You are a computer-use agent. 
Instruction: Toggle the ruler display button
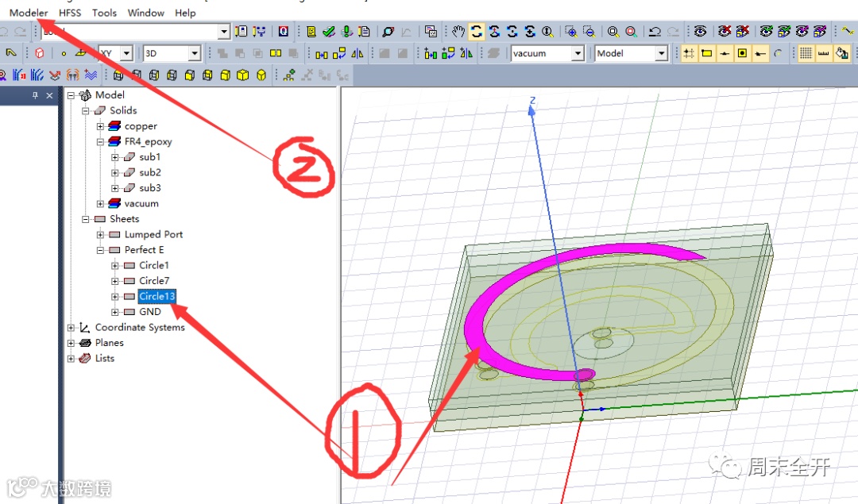click(x=824, y=53)
